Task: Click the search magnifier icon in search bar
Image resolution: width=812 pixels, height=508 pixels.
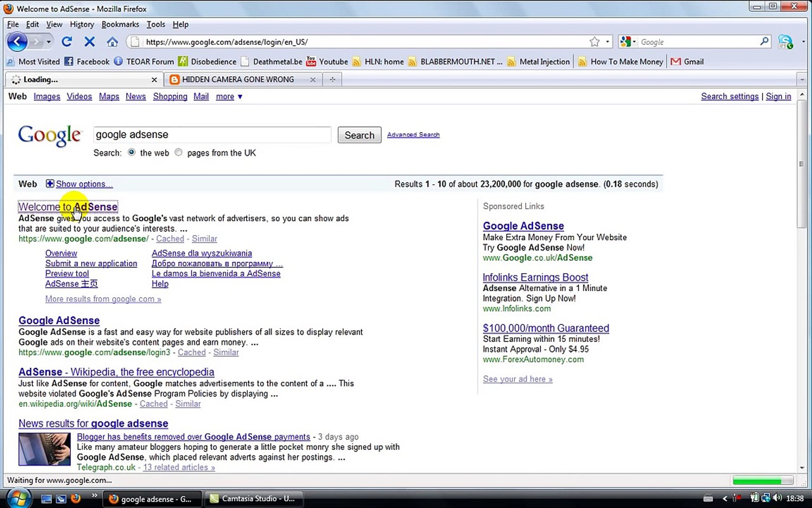Action: tap(764, 42)
